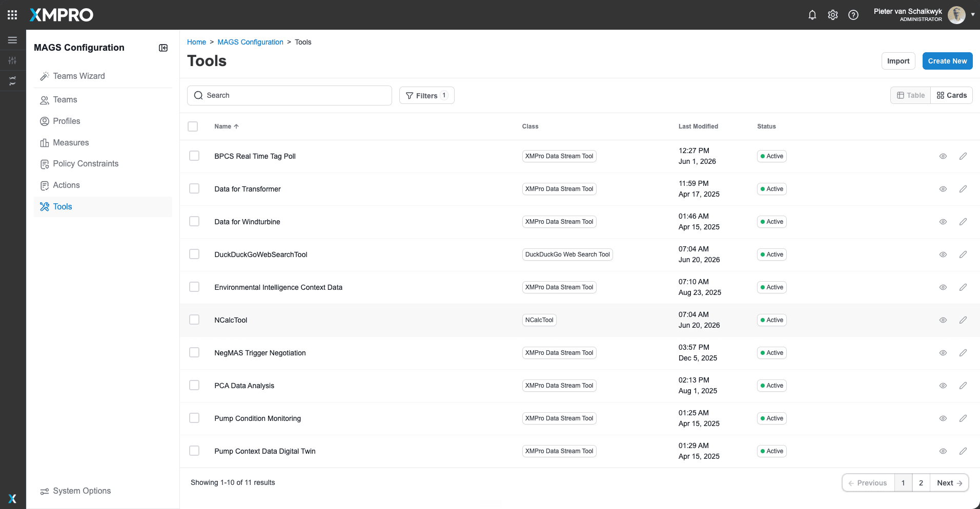Edit Data for Transformer tool
This screenshot has height=509, width=980.
963,189
